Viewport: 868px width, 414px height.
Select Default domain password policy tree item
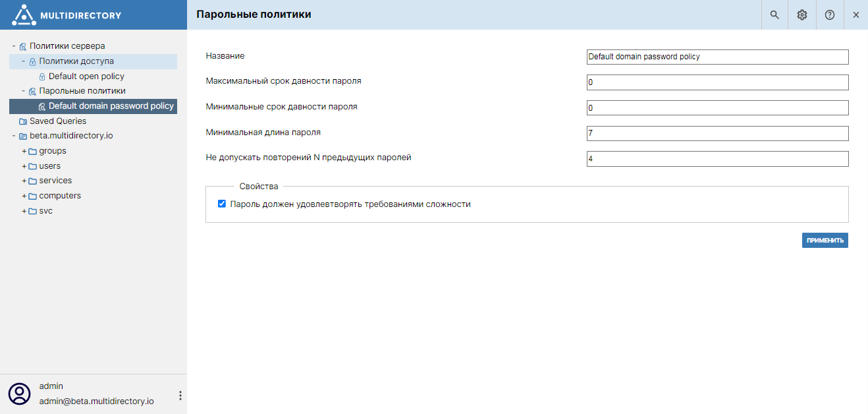coord(111,106)
